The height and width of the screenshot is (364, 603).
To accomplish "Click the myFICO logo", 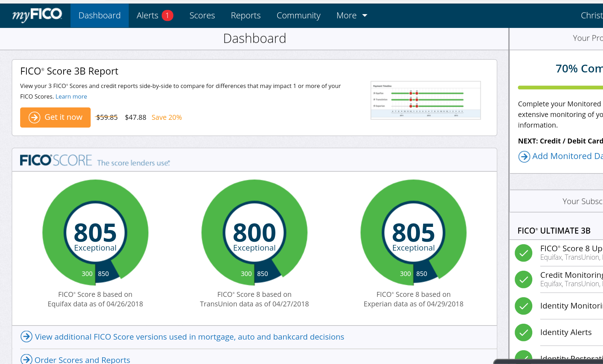I will 37,15.
